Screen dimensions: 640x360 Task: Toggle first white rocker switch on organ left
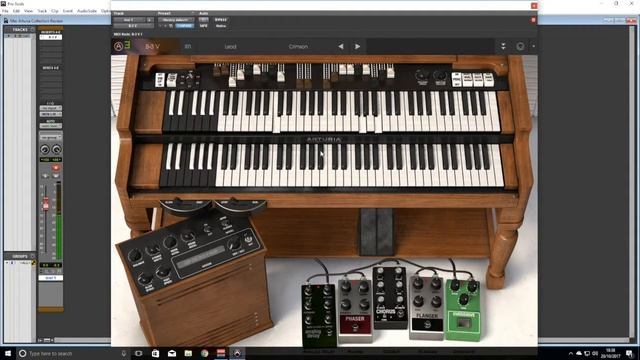160,80
